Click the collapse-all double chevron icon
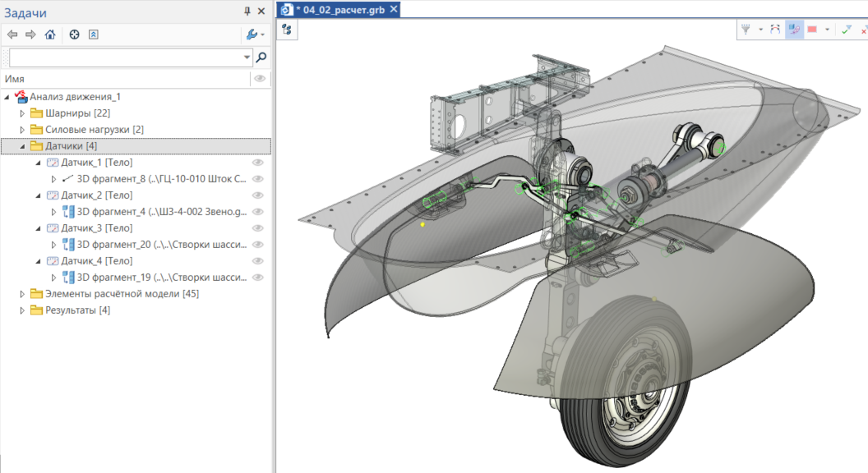The image size is (868, 473). click(x=94, y=34)
